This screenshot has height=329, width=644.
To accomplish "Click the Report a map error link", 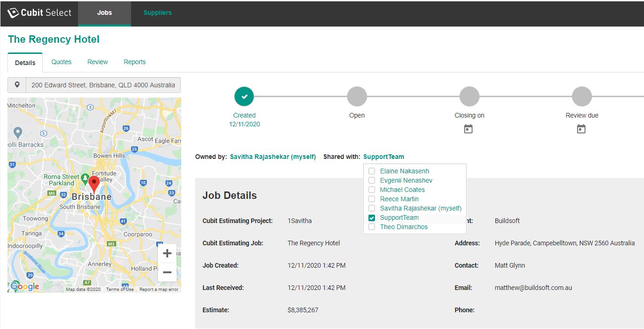I will 159,290.
